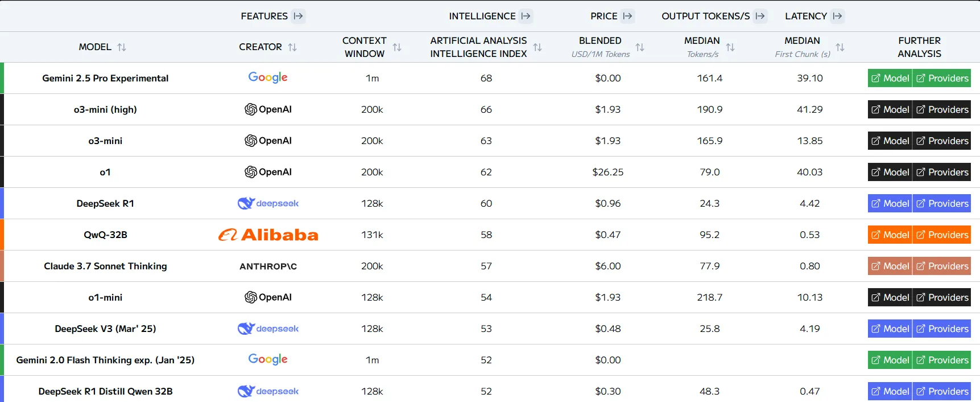Click deepseek logo in R1 Distill Qwen 32B row

(268, 391)
